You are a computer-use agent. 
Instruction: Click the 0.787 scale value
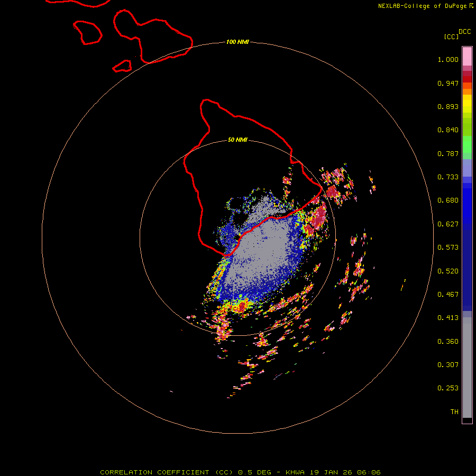[x=448, y=153]
